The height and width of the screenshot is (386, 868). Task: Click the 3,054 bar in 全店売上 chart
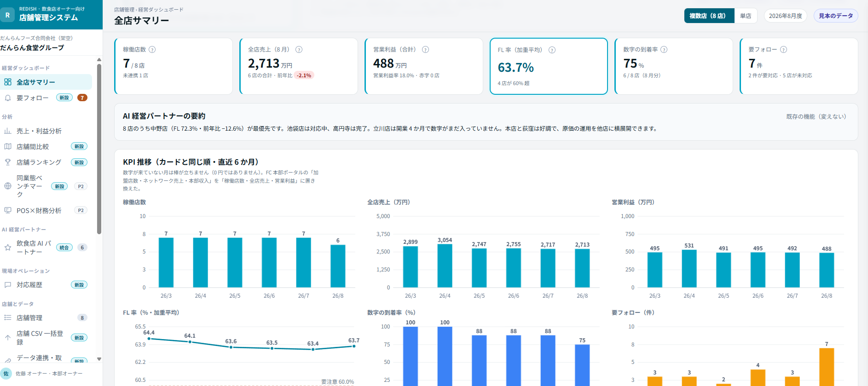[445, 266]
